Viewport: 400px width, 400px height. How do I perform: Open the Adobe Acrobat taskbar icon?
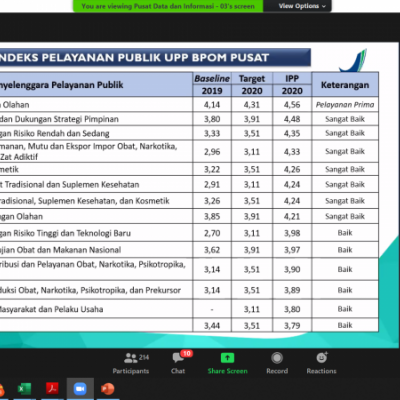coord(52,388)
